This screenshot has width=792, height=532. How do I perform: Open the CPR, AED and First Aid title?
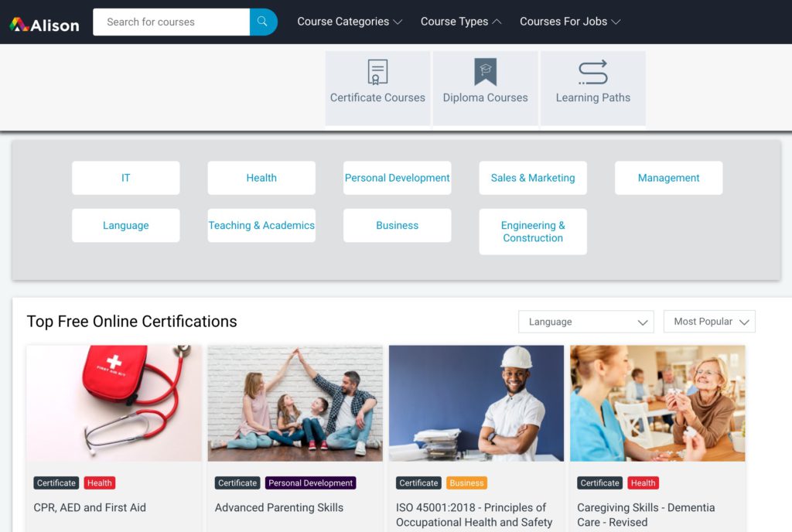tap(90, 508)
